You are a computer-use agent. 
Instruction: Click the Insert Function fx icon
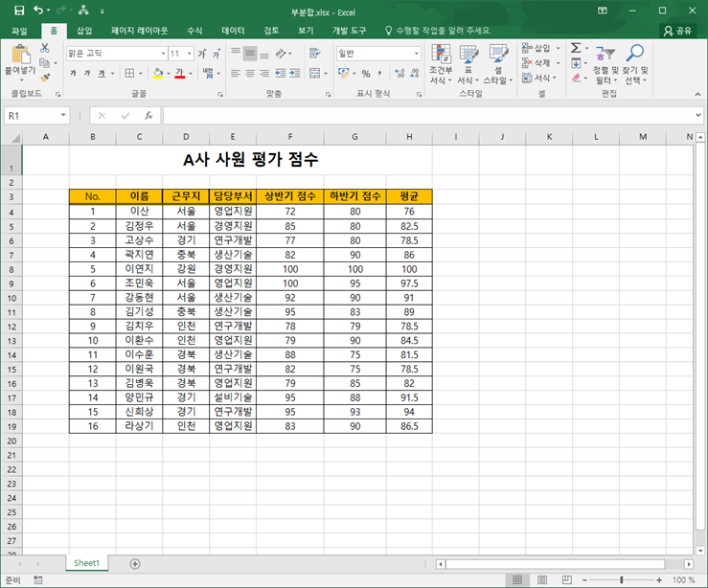148,116
